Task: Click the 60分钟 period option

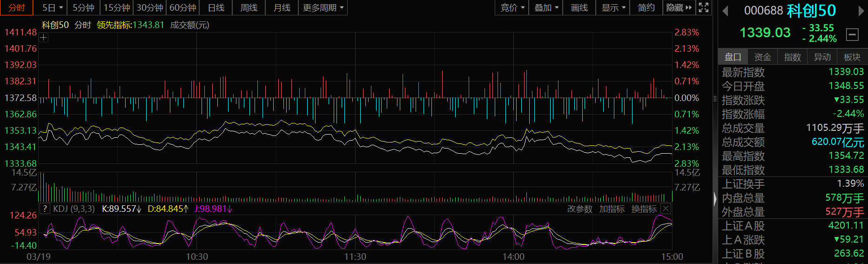Action: 182,7
